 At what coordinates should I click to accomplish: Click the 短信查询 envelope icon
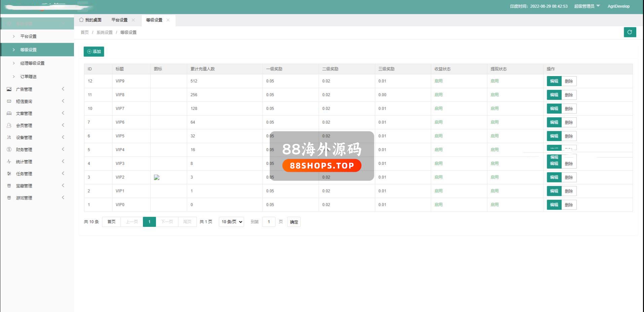(9, 101)
